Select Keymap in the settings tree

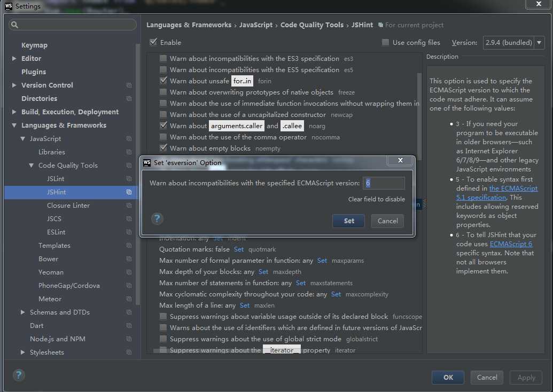(34, 45)
